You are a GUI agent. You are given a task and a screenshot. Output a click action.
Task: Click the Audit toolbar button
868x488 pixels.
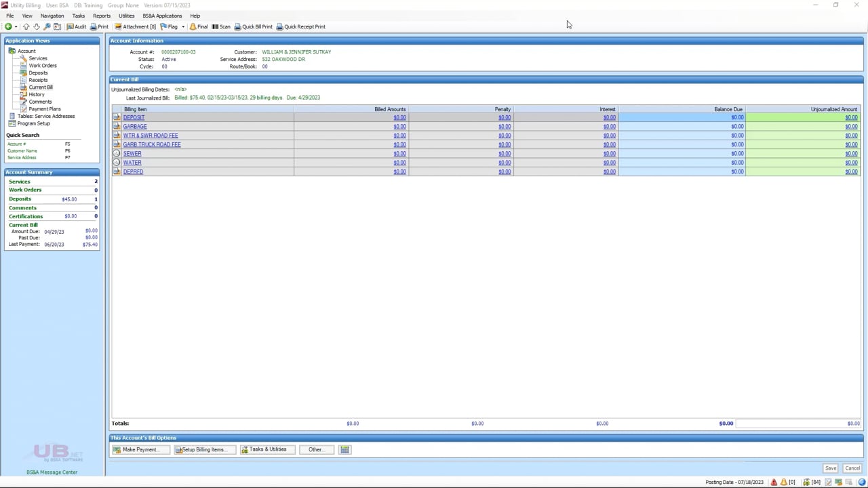tap(77, 26)
